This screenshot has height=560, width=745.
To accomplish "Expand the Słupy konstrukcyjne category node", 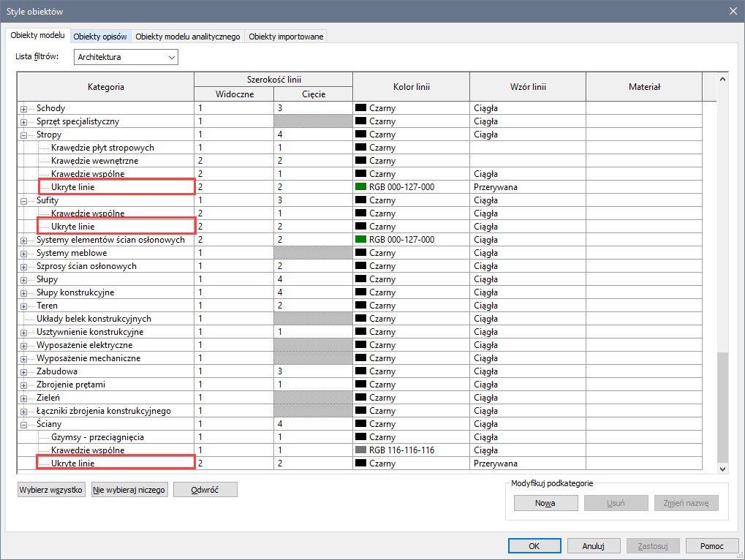I will coord(24,293).
